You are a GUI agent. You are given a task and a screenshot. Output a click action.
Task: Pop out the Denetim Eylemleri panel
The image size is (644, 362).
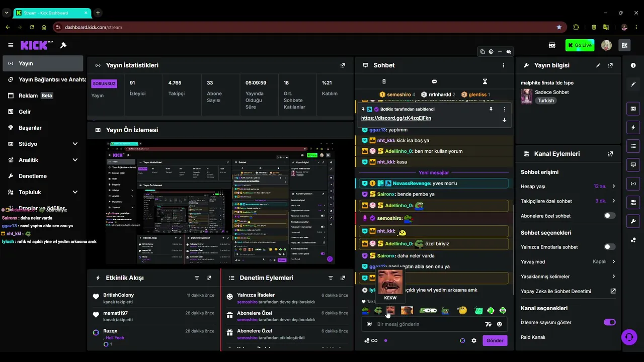point(343,278)
